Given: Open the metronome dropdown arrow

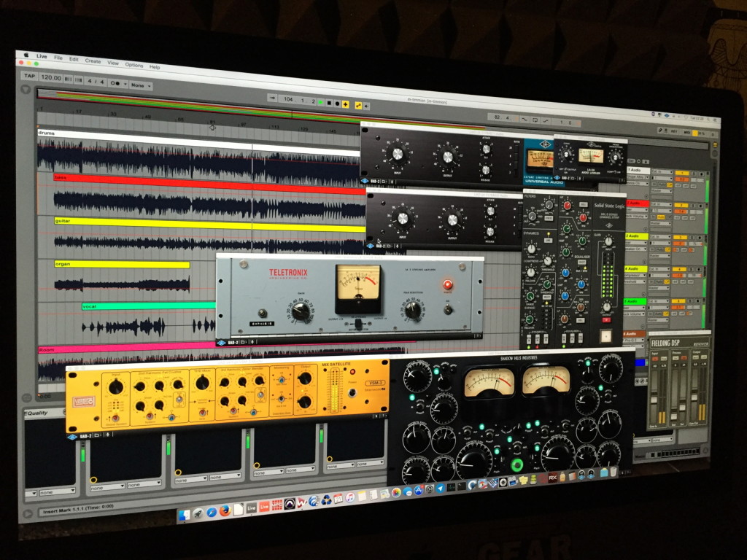Looking at the screenshot, I should [x=125, y=84].
